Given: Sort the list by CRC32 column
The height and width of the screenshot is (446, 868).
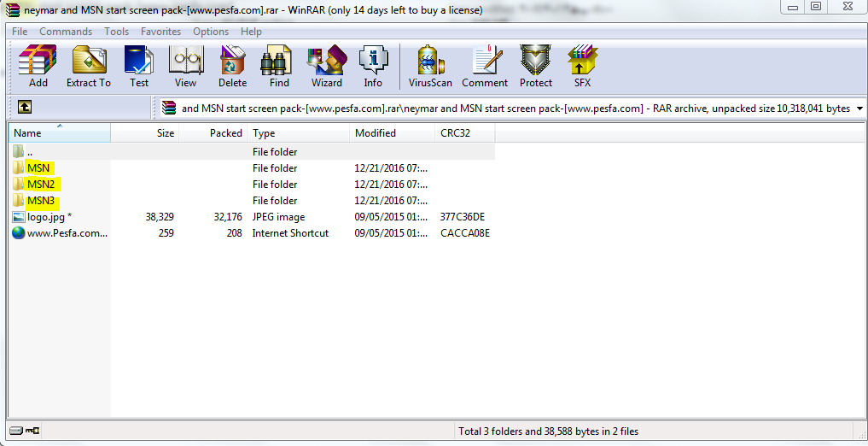Looking at the screenshot, I should (x=464, y=133).
